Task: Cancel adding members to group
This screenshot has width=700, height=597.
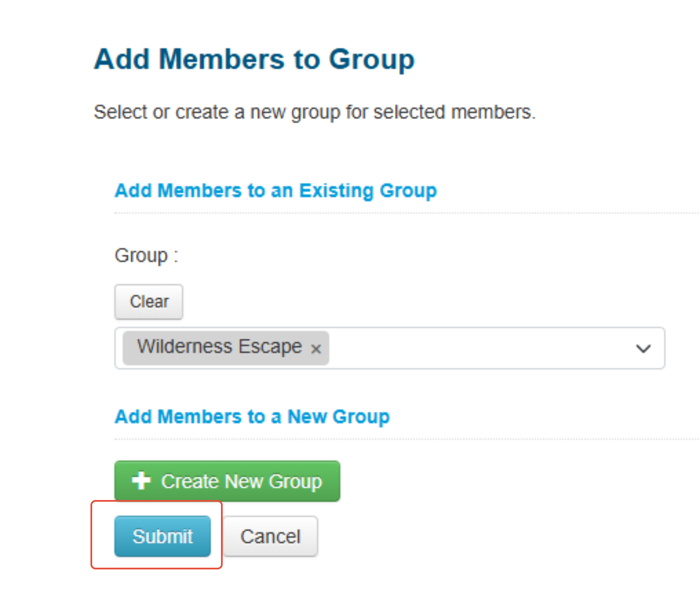Action: pos(271,536)
